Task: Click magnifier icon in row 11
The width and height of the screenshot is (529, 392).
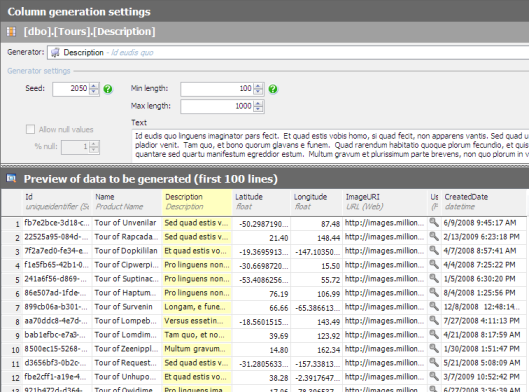Action: pyautogui.click(x=434, y=363)
